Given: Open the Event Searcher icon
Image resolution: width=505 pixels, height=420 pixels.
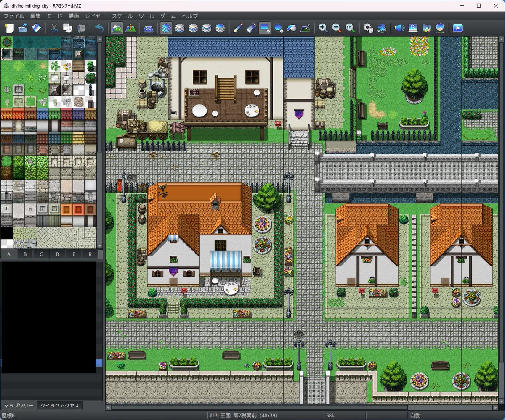Looking at the screenshot, I should [x=413, y=28].
